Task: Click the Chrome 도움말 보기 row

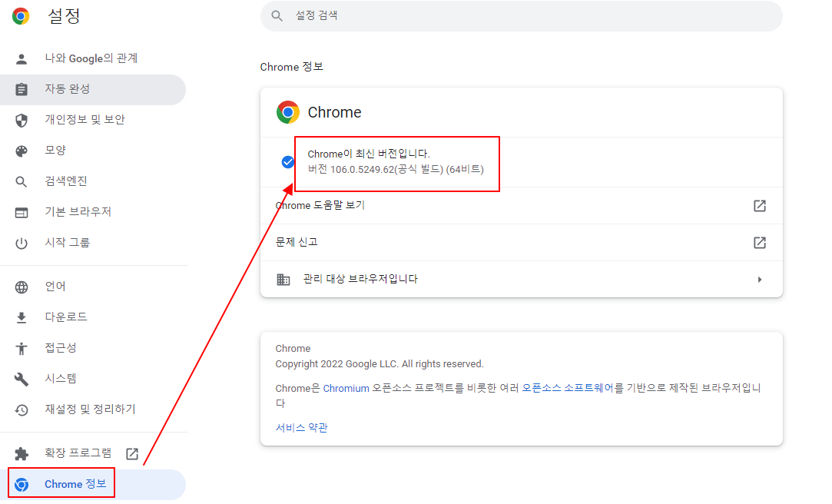Action: [x=521, y=206]
